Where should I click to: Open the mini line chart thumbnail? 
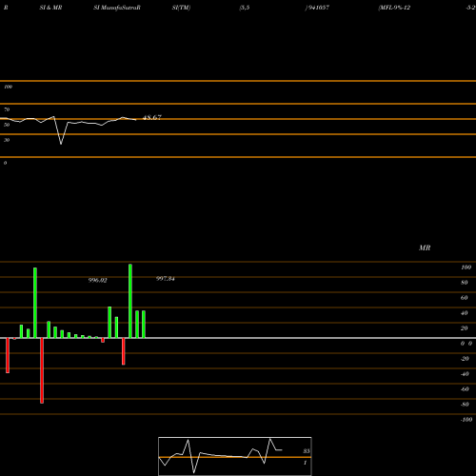(235, 456)
